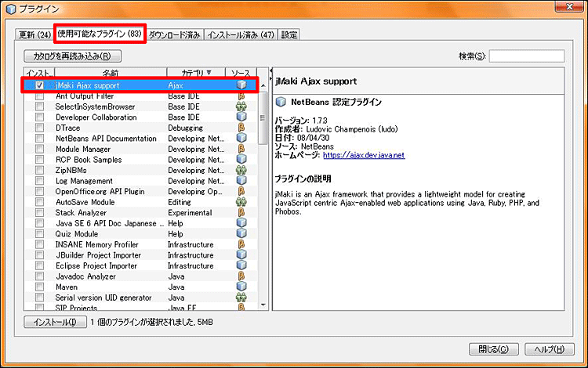
Task: Open the ダウンロード済み tab
Action: (x=174, y=34)
